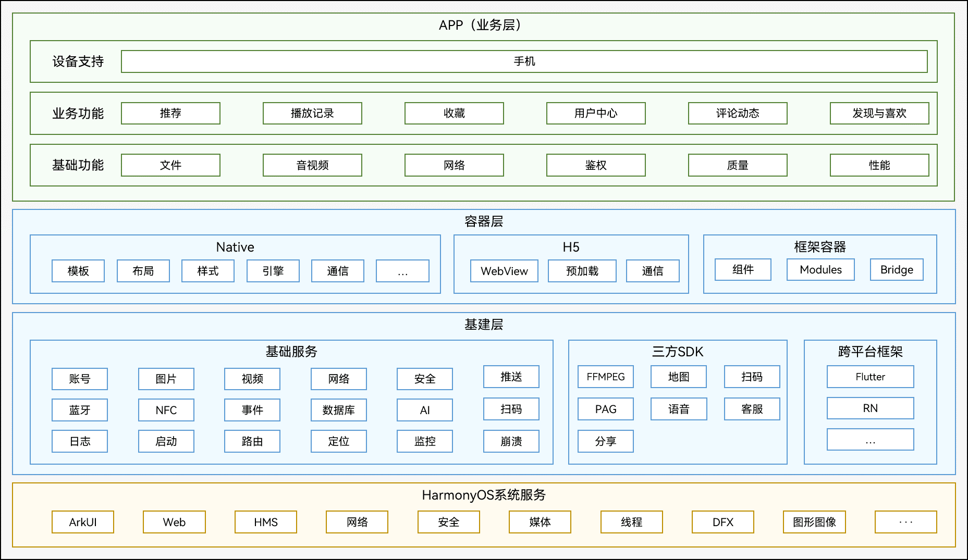Image resolution: width=968 pixels, height=560 pixels.
Task: Select the 预加载 box under H5
Action: 582,271
